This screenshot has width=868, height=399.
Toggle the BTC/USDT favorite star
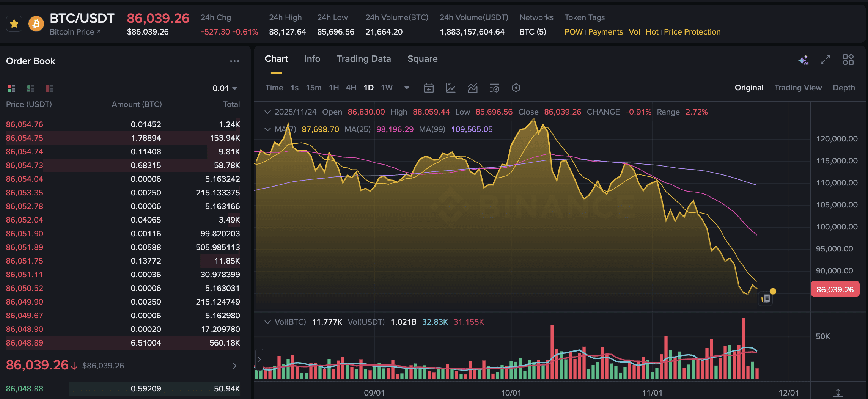click(x=14, y=24)
